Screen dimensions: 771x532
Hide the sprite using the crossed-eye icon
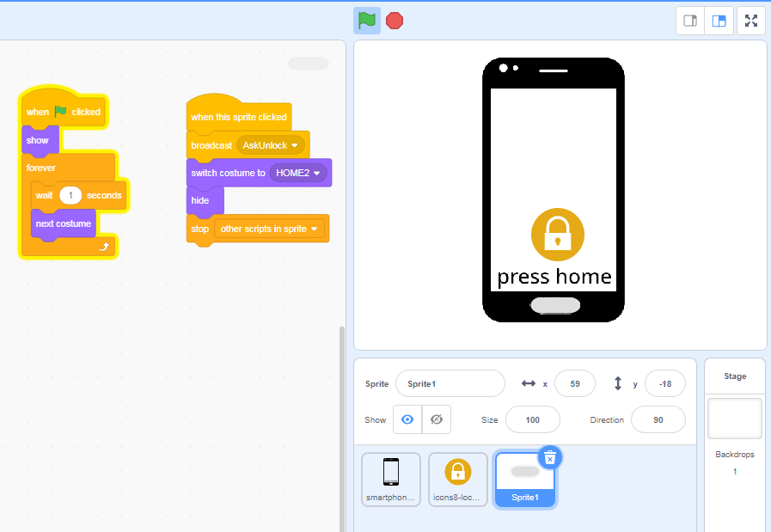tap(437, 419)
